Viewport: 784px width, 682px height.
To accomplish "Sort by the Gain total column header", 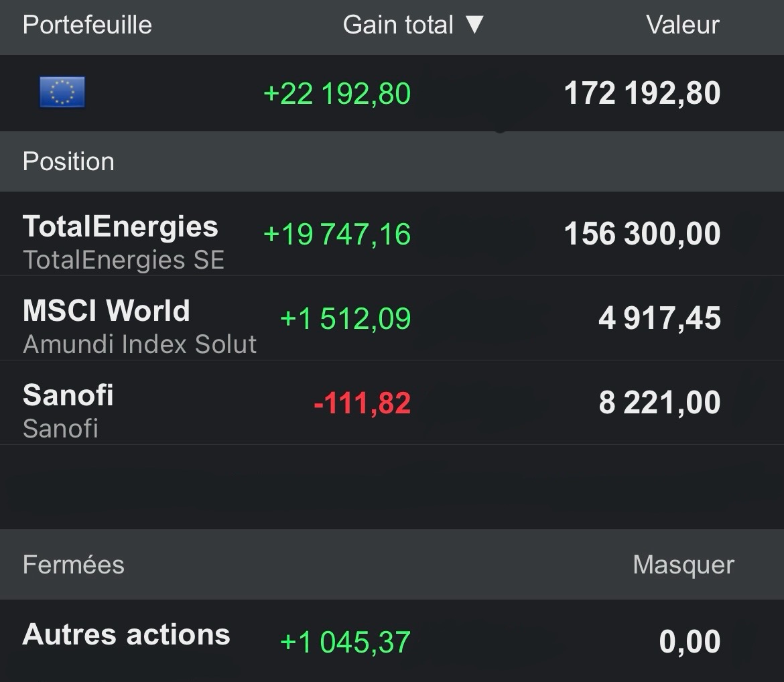I will [398, 25].
